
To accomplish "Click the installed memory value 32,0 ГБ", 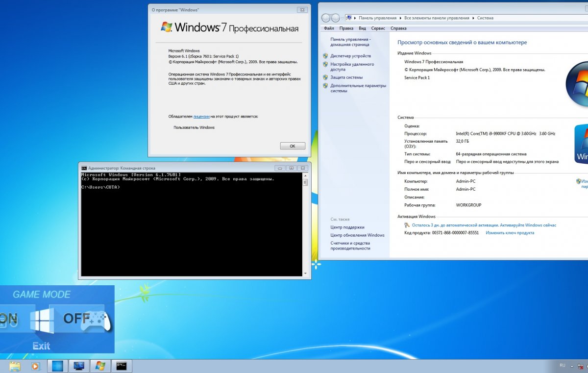I will click(x=462, y=141).
